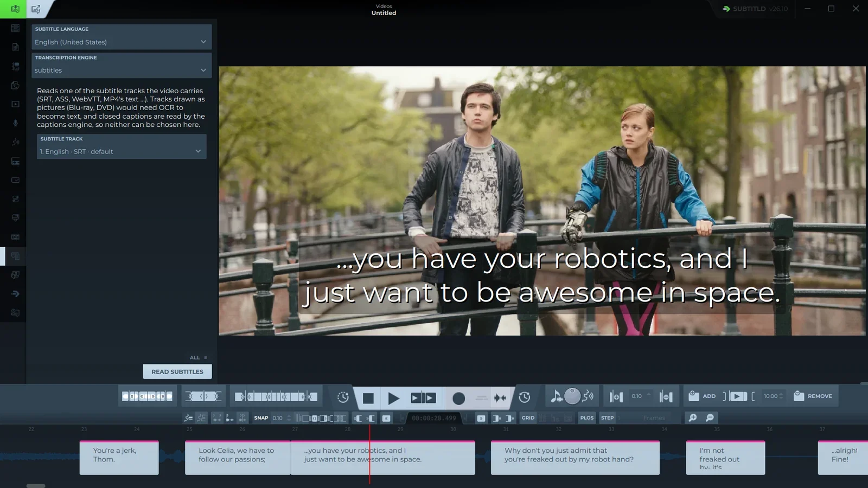868x488 pixels.
Task: Click the stop playback button
Action: tap(368, 399)
